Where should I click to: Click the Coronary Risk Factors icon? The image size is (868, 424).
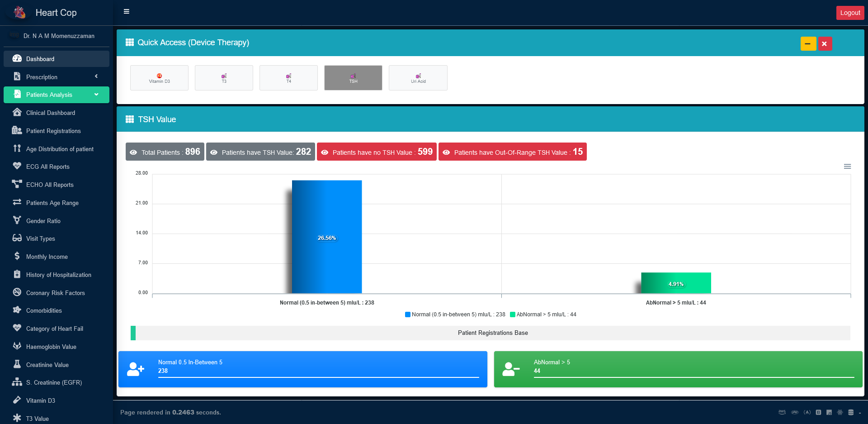tap(17, 292)
